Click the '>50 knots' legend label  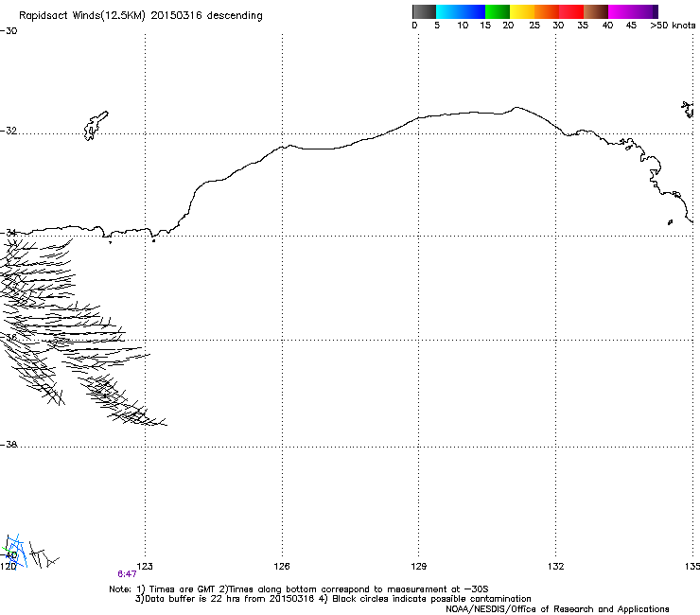673,26
